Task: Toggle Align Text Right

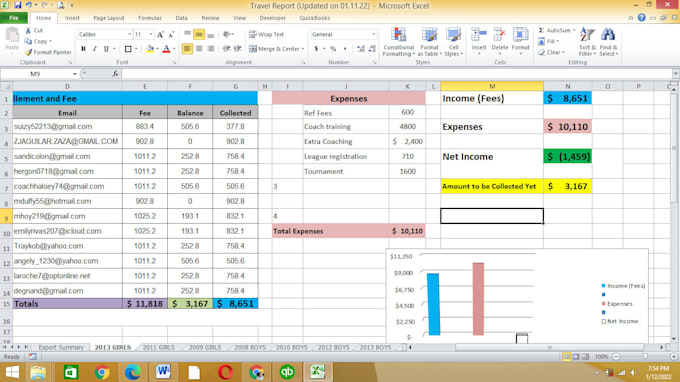Action: pos(211,49)
